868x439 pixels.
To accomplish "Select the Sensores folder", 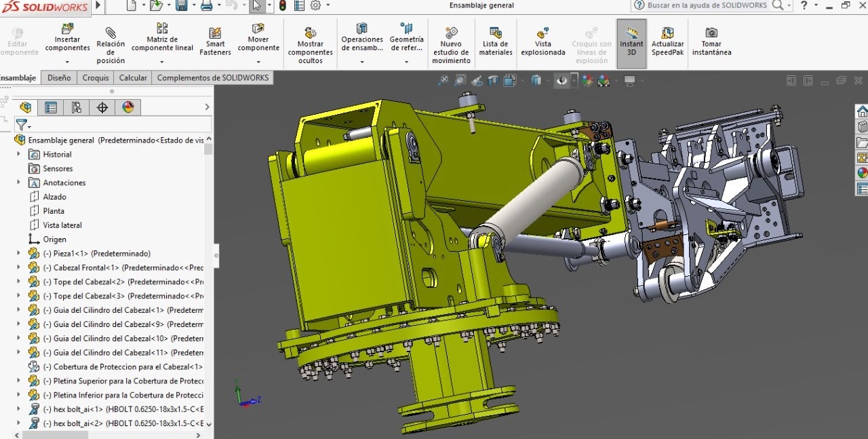I will coord(58,168).
